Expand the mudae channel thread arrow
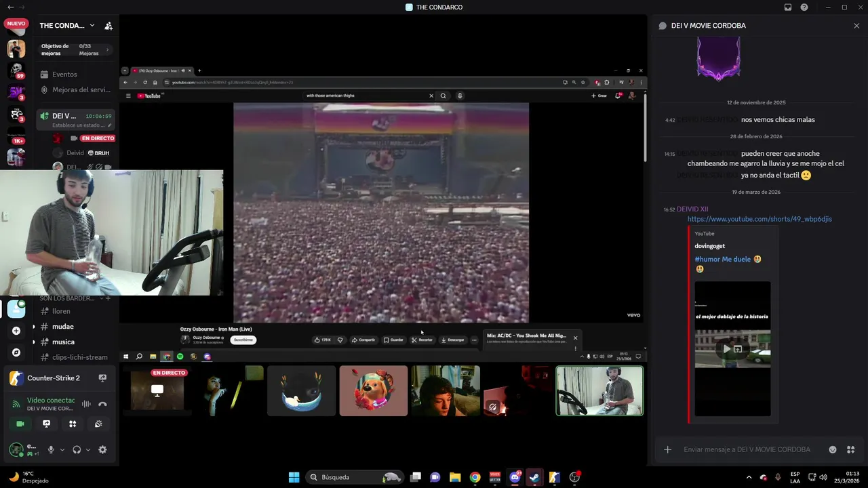Screen dimensions: 868x488 click(34, 327)
